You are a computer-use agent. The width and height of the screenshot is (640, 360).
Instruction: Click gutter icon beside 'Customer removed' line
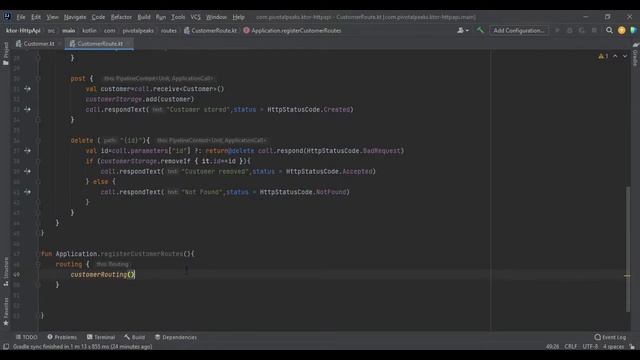click(x=27, y=171)
